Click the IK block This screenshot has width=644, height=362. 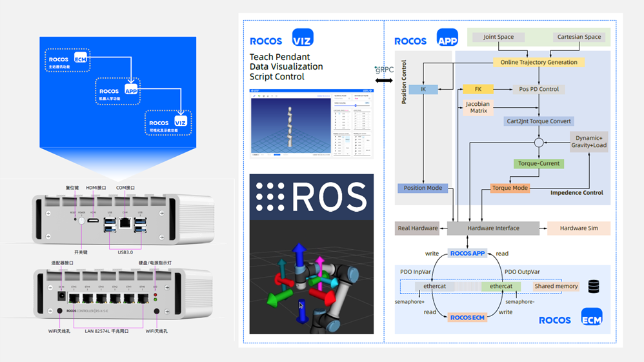pyautogui.click(x=423, y=89)
